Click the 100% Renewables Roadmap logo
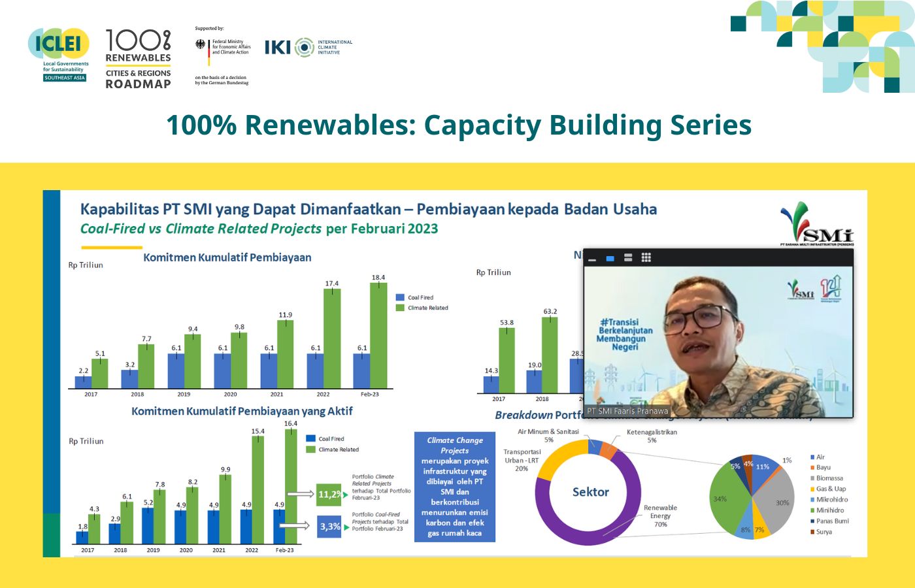The height and width of the screenshot is (588, 915). [x=138, y=59]
